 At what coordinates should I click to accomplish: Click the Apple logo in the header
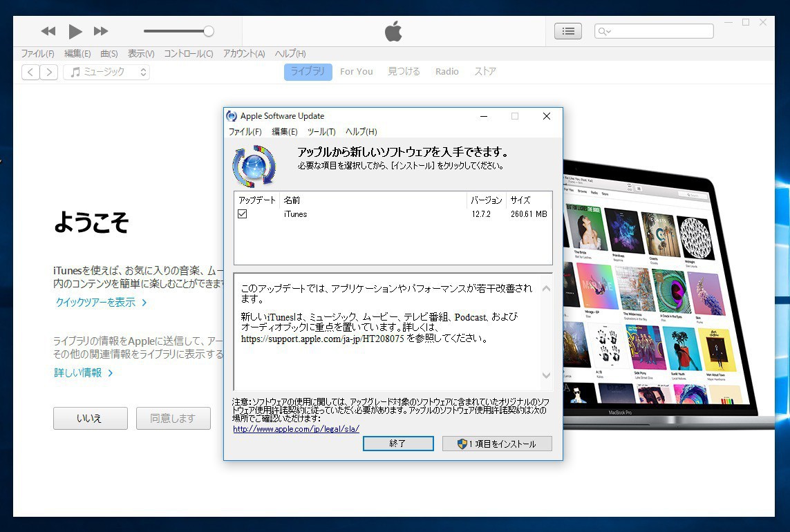(393, 31)
